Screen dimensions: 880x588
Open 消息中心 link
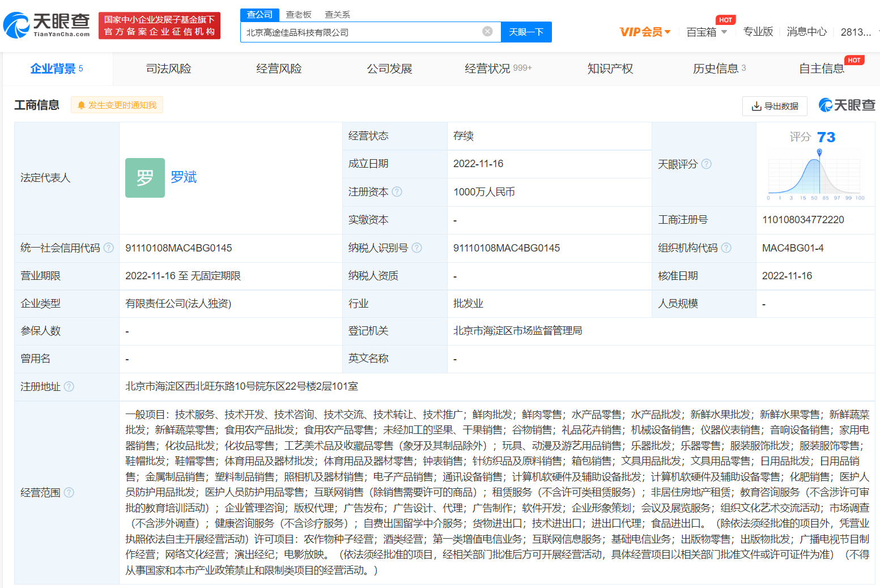tap(806, 32)
